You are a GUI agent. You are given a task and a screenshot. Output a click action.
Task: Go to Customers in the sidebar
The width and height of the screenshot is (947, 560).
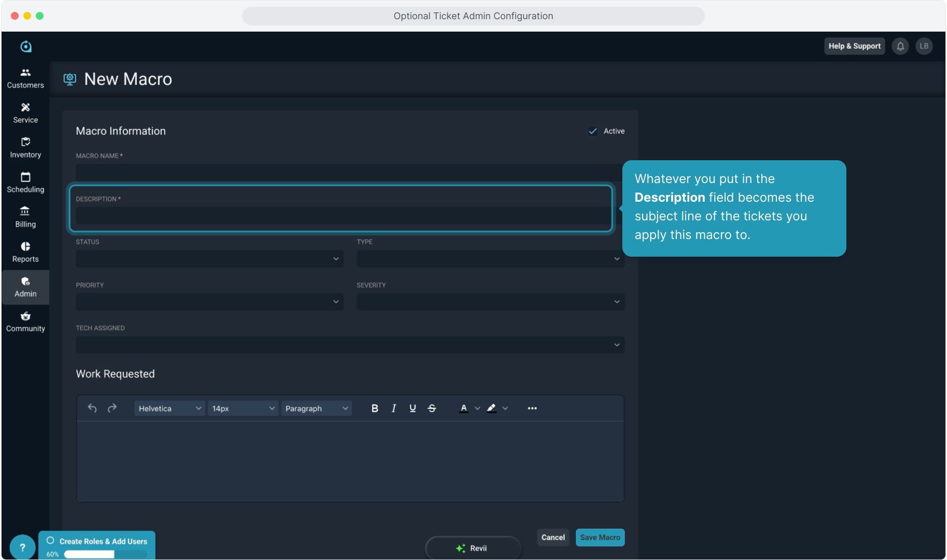click(25, 78)
